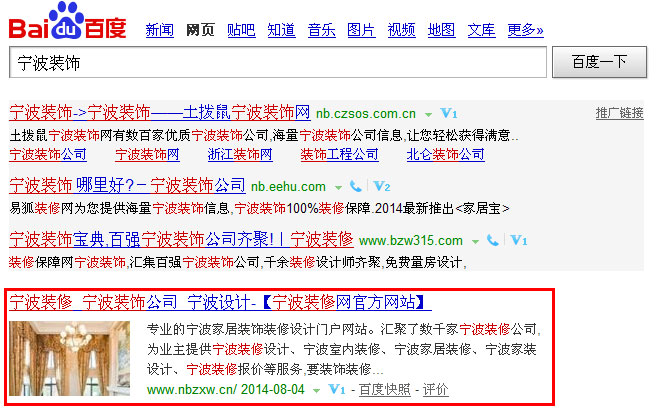Click the V1 badge beside nb.czsos.com.cn
Image resolution: width=661 pixels, height=410 pixels.
click(449, 113)
